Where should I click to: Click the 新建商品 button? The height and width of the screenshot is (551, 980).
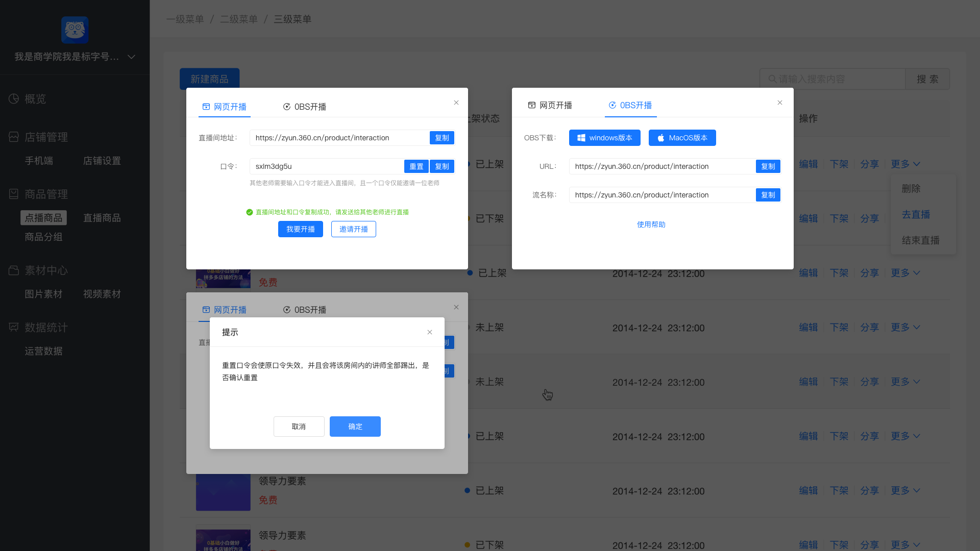coord(209,79)
